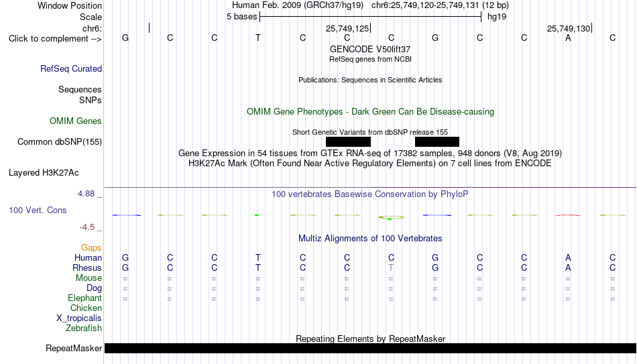Click the H3K27Ac Mark ENCODE title
Image resolution: width=637 pixels, height=364 pixels.
[370, 164]
